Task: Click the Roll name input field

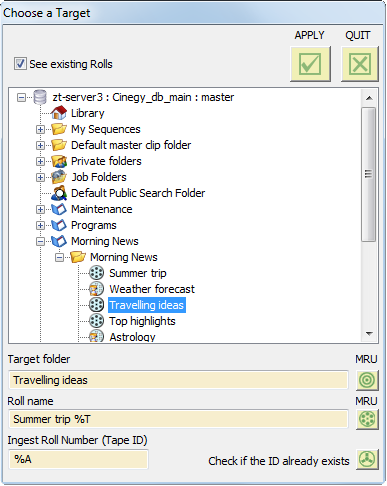Action: tap(178, 419)
